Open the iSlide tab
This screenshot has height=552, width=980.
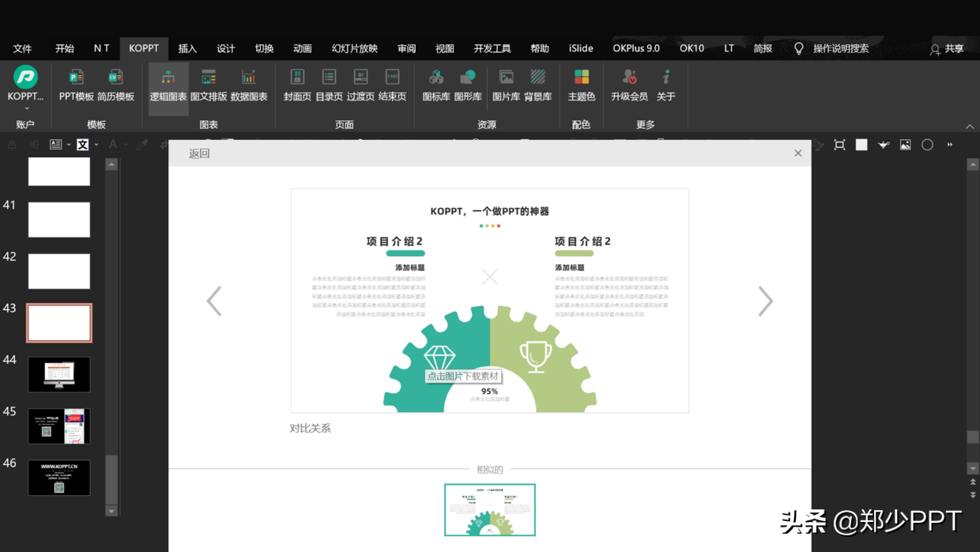point(581,49)
